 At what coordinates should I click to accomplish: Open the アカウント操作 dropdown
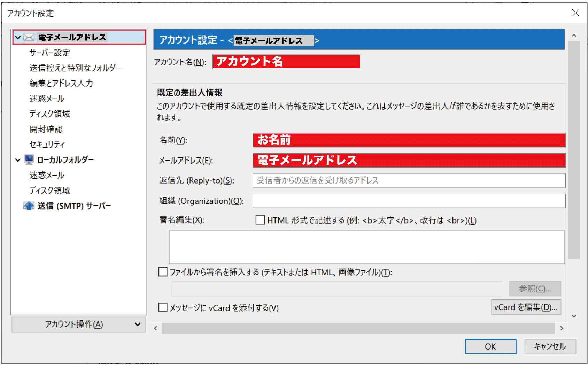78,324
